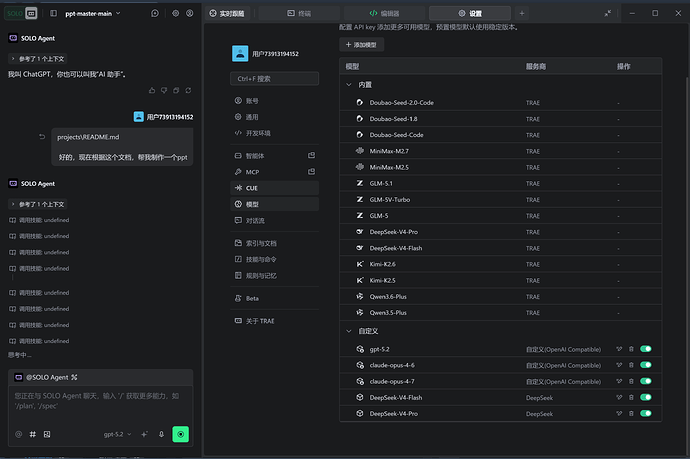690x459 pixels.
Task: Switch to the 终端 tab
Action: (x=299, y=13)
